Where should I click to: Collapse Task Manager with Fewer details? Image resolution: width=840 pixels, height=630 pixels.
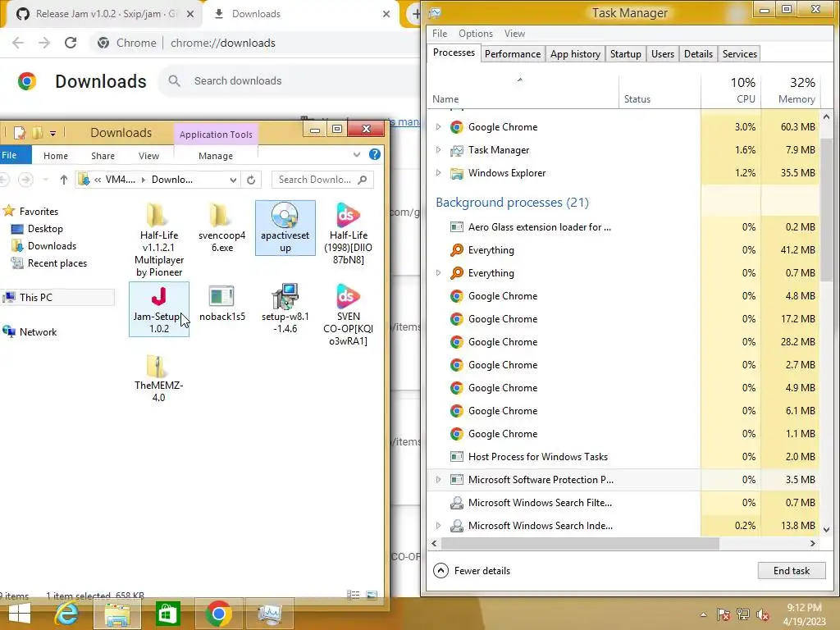(472, 571)
